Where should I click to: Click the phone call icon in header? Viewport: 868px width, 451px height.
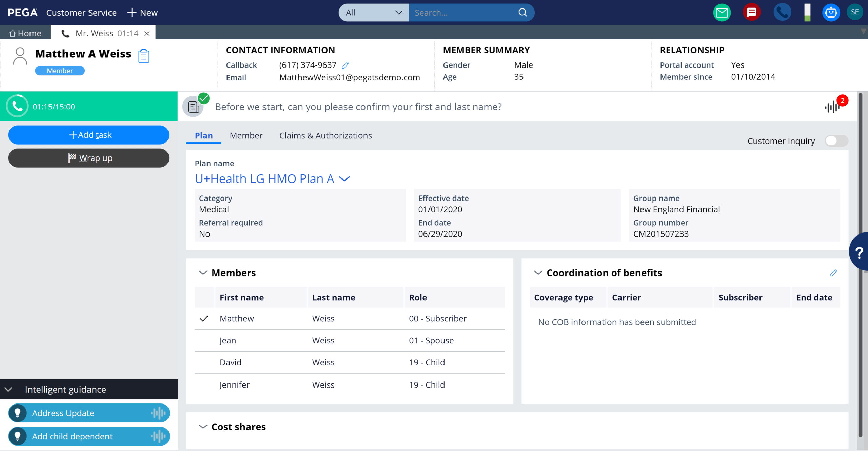pos(782,13)
